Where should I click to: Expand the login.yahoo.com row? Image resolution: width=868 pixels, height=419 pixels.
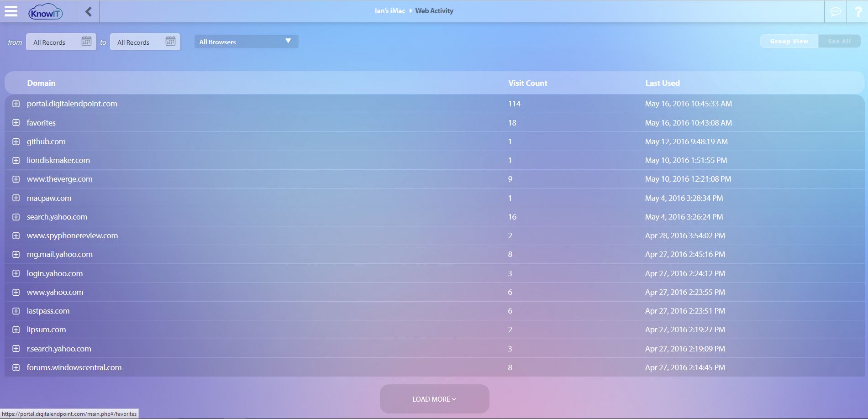pyautogui.click(x=16, y=273)
